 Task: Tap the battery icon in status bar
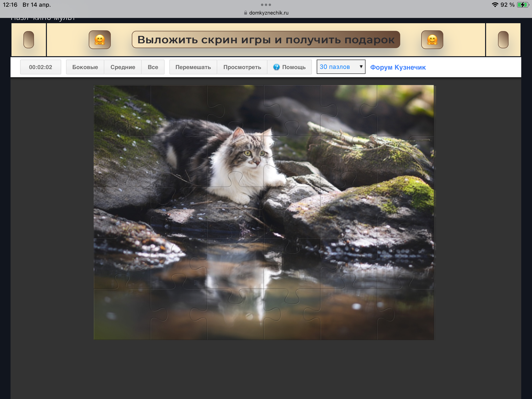tap(522, 5)
